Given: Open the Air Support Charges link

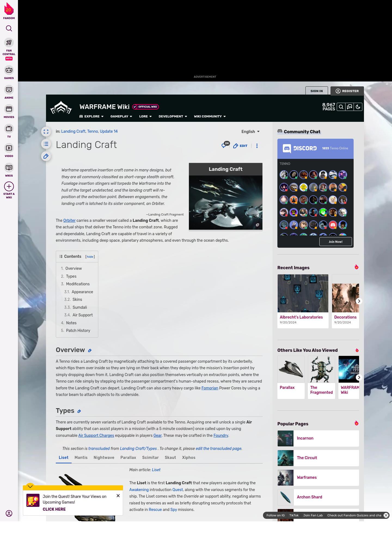Looking at the screenshot, I should 96,435.
